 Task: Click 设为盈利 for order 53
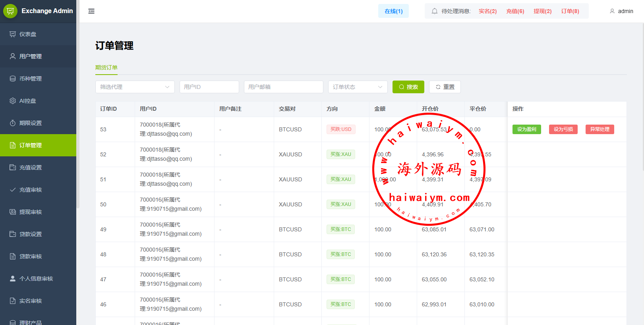527,129
